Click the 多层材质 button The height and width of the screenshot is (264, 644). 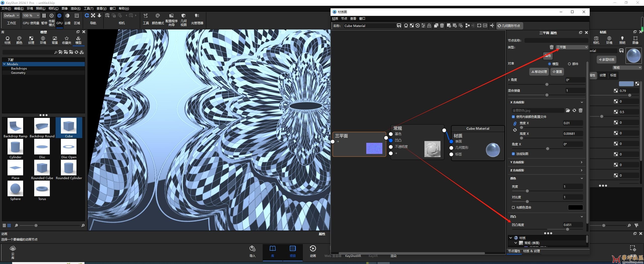tap(607, 60)
